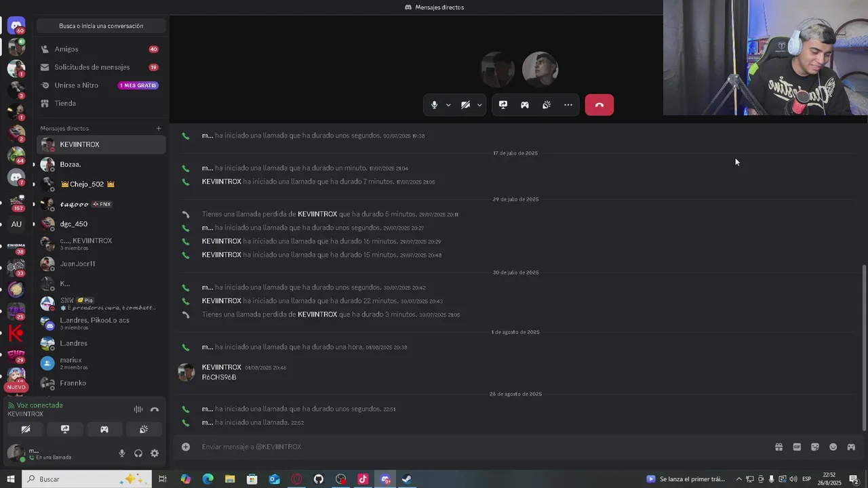Viewport: 868px width, 488px height.
Task: Share screen from the voice panel
Action: (65, 429)
